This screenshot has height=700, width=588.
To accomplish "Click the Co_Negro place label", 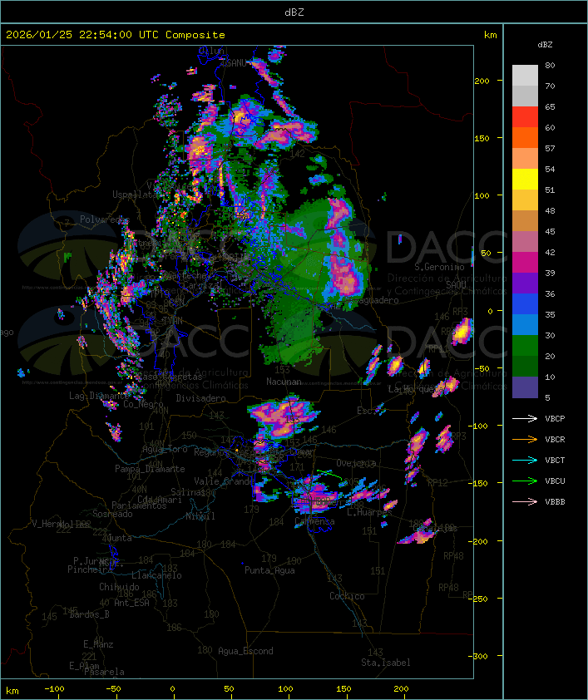I will point(143,404).
